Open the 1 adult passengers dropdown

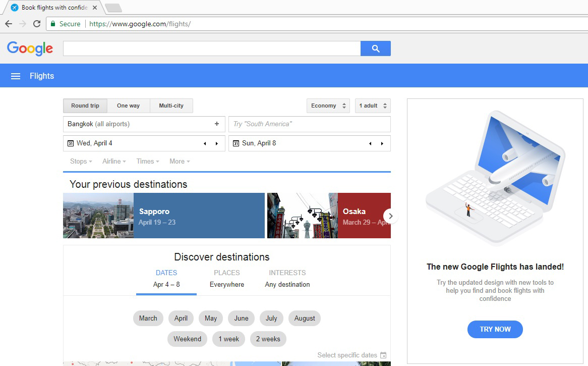[373, 106]
